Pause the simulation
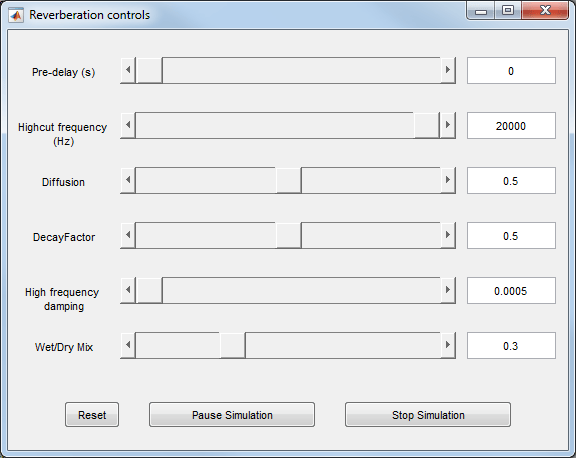Screen dimensions: 576x458 pos(232,415)
